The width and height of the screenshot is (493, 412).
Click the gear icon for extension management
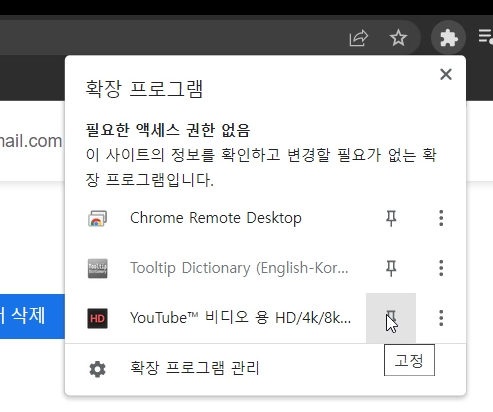[97, 369]
